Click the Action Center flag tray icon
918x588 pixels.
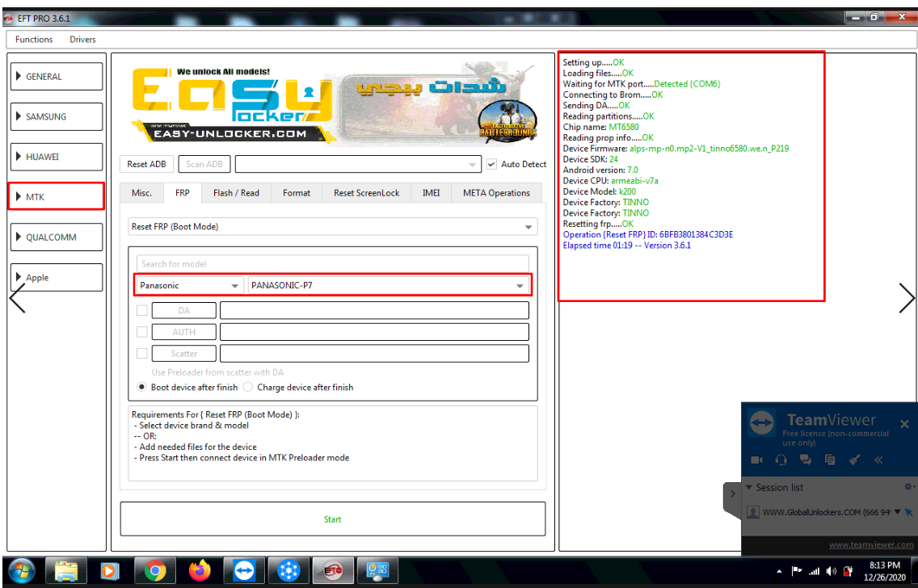pos(796,571)
